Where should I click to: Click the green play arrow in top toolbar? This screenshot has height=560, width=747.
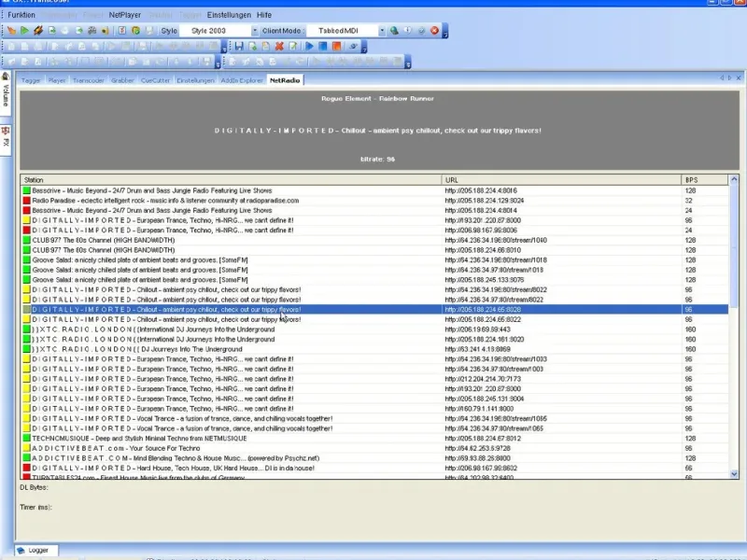click(25, 31)
